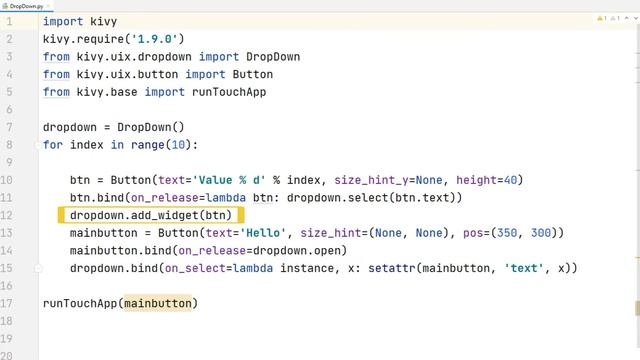640x360 pixels.
Task: Click line number 17 in the gutter
Action: [6, 303]
